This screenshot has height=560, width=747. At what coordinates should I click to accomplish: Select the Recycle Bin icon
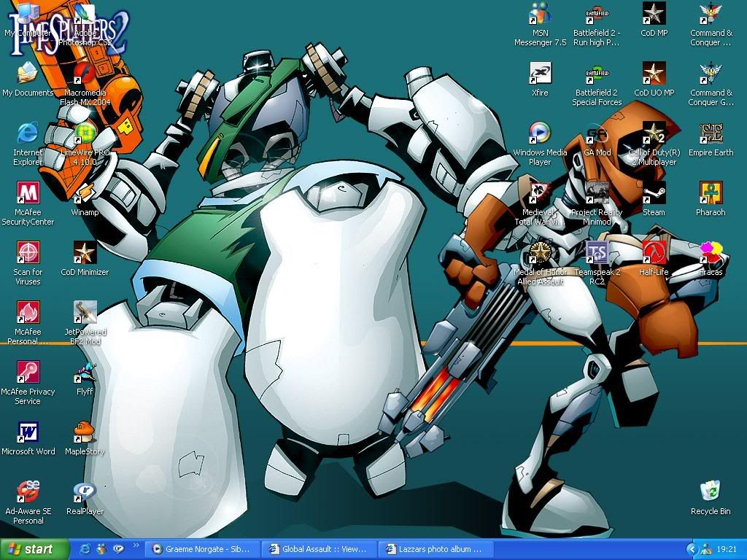click(x=710, y=494)
